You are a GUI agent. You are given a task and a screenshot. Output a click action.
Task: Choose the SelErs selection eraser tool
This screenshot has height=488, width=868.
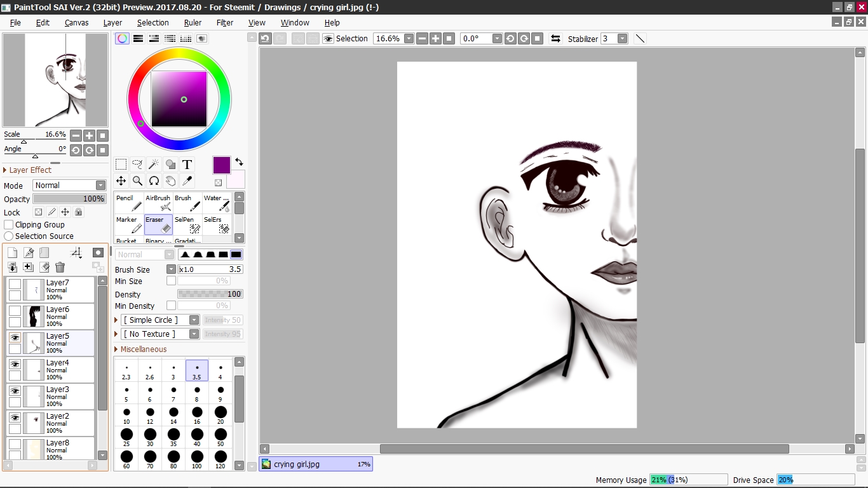[x=217, y=224]
